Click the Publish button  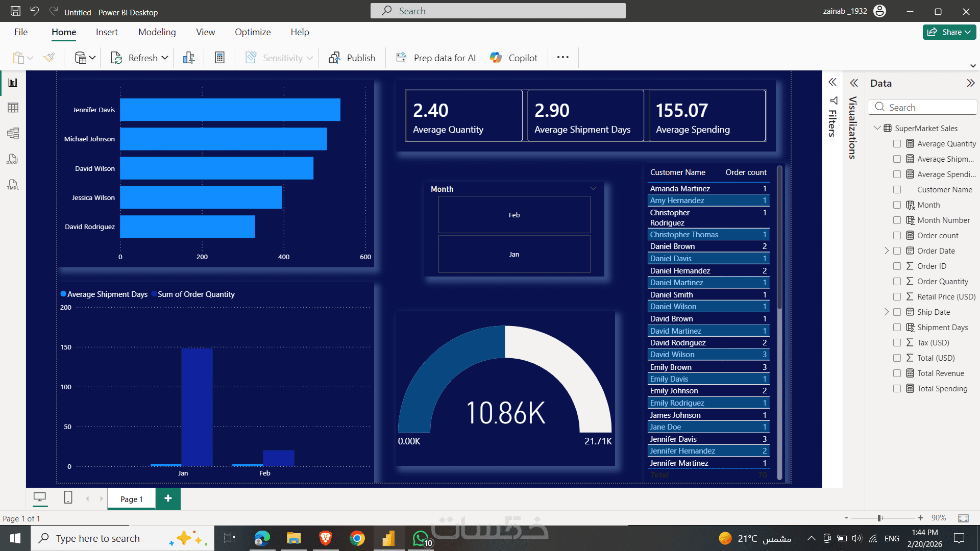tap(352, 58)
